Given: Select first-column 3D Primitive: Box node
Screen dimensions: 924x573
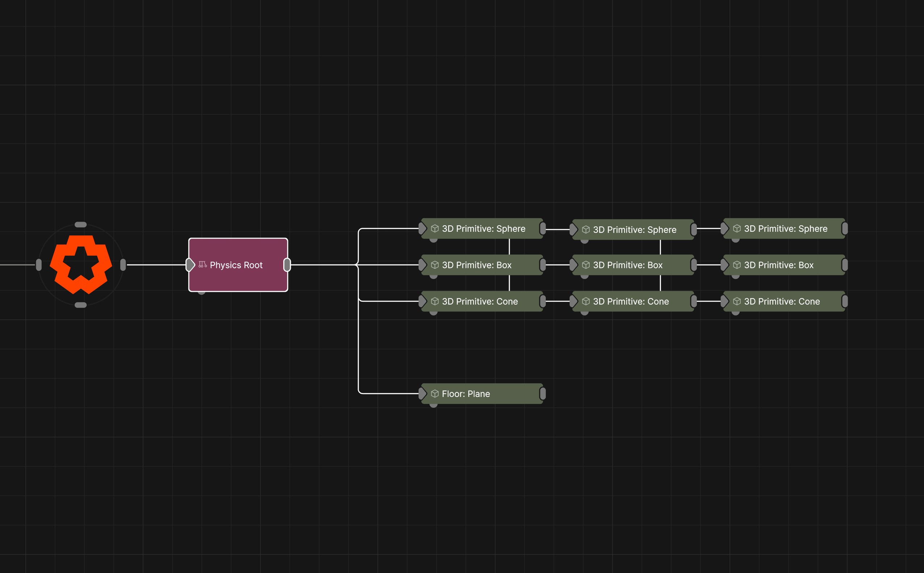Looking at the screenshot, I should point(482,265).
